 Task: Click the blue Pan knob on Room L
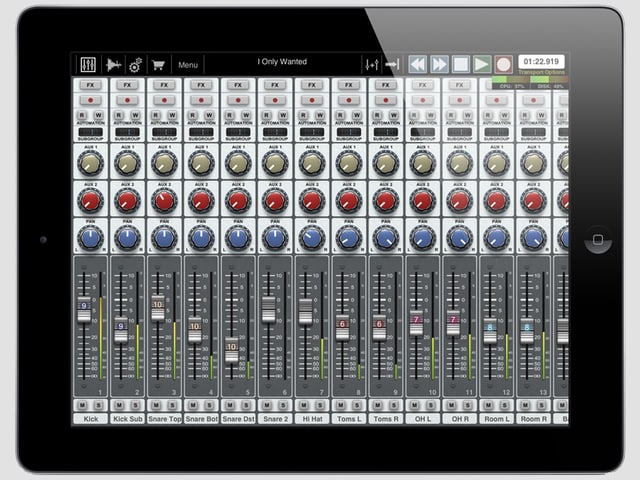pyautogui.click(x=497, y=238)
